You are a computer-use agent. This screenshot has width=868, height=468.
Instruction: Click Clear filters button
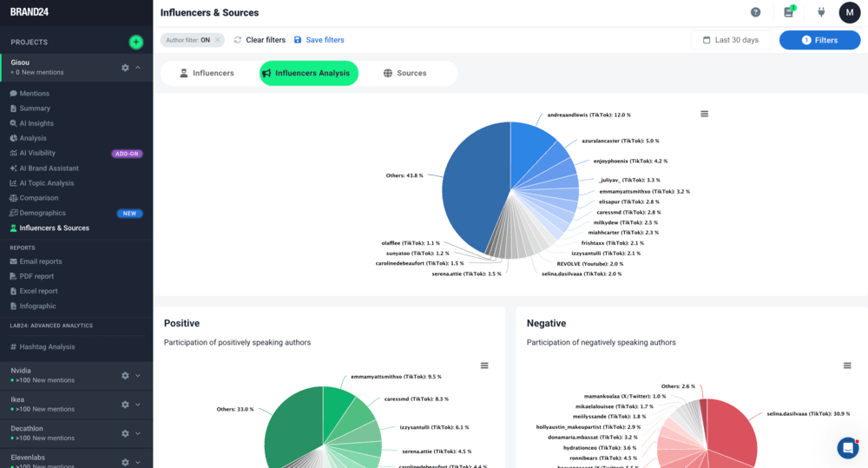point(260,40)
